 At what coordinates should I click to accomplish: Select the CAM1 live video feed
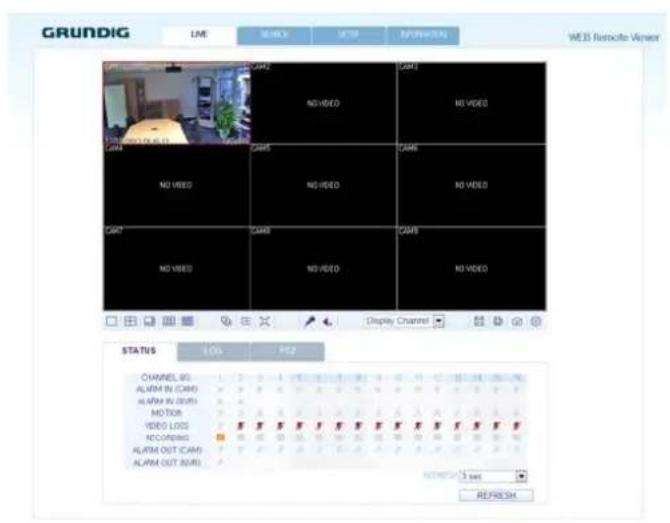[176, 103]
